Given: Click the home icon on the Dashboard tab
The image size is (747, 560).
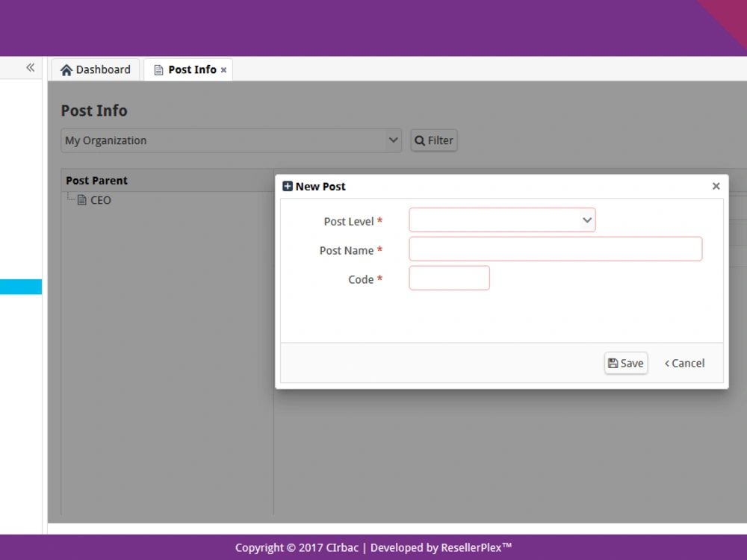Looking at the screenshot, I should (66, 69).
